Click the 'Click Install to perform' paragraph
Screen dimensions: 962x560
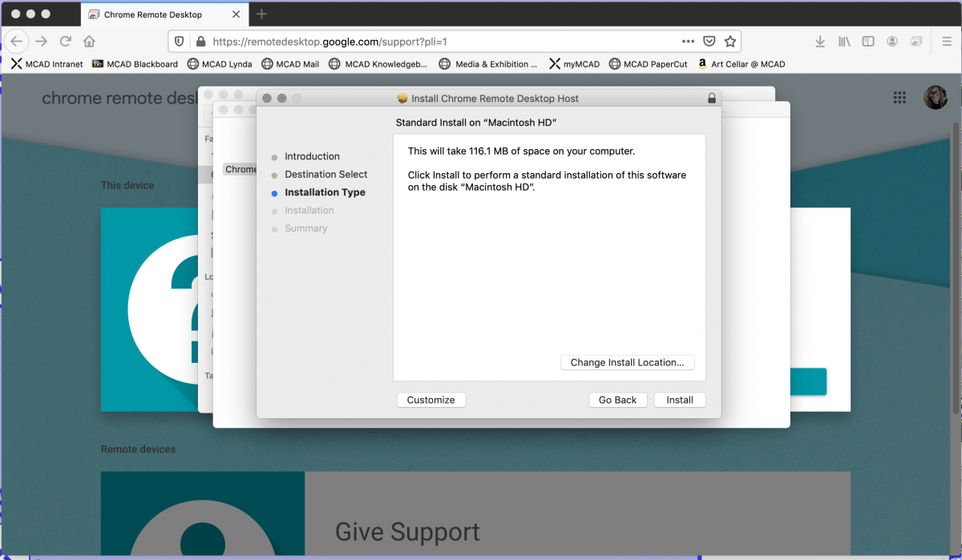[547, 181]
